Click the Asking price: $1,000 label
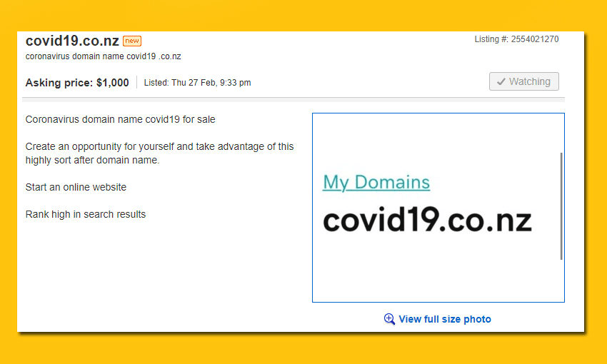The width and height of the screenshot is (607, 364). pyautogui.click(x=77, y=83)
